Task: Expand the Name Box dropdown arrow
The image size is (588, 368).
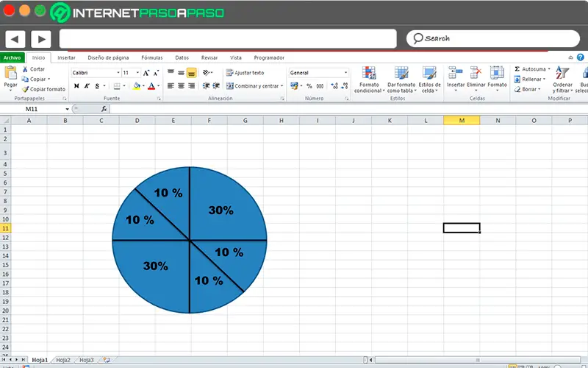Action: [67, 109]
